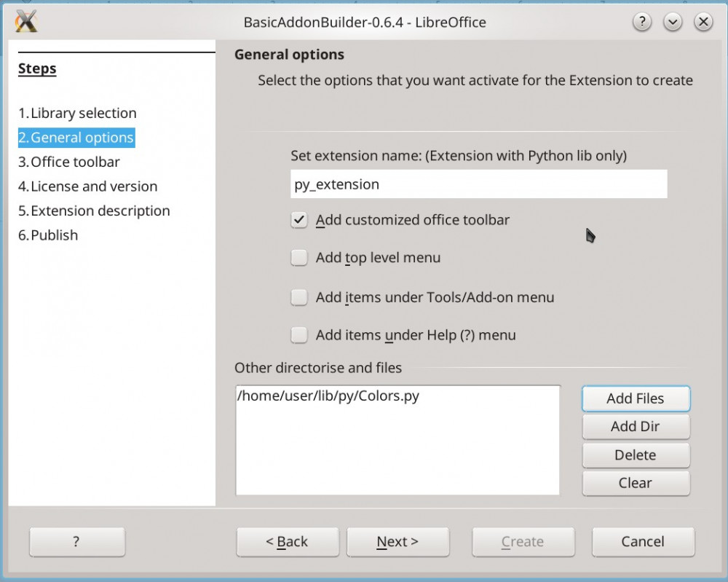Select step 2 General options
728x582 pixels.
pos(76,138)
